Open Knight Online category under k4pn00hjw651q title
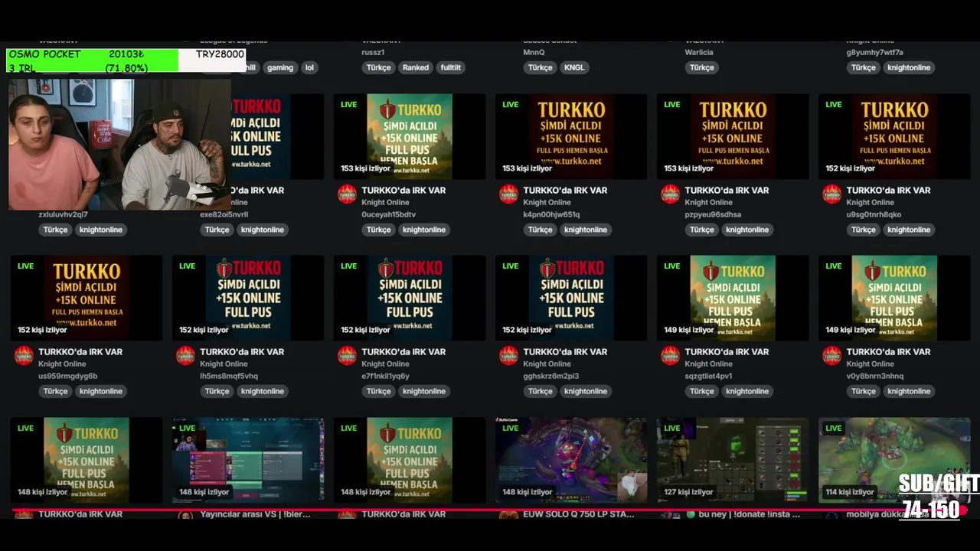Image resolution: width=980 pixels, height=551 pixels. point(547,203)
